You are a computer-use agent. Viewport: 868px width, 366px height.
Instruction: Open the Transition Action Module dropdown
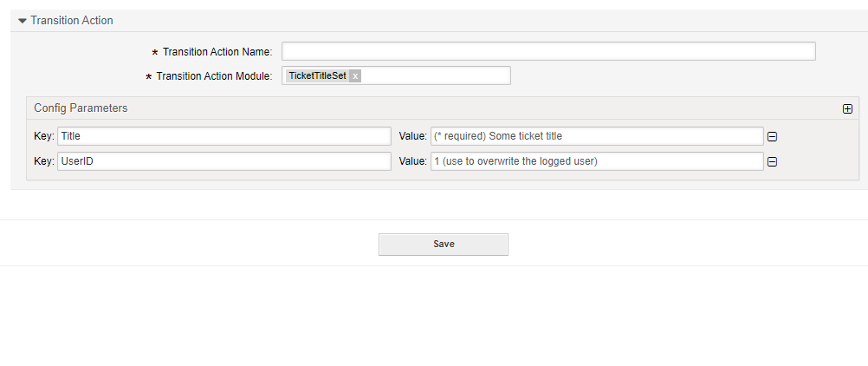tap(433, 76)
